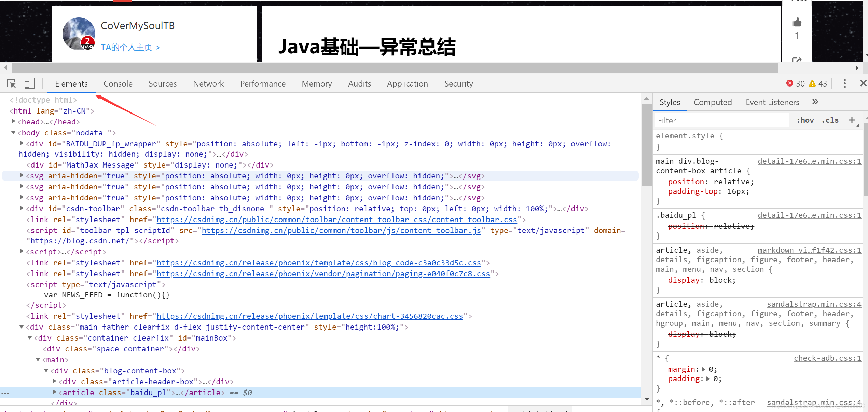
Task: Collapse the main element node
Action: pyautogui.click(x=38, y=359)
